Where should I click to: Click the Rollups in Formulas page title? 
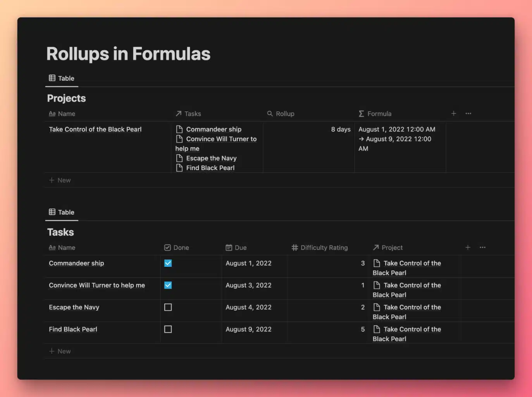pyautogui.click(x=128, y=54)
